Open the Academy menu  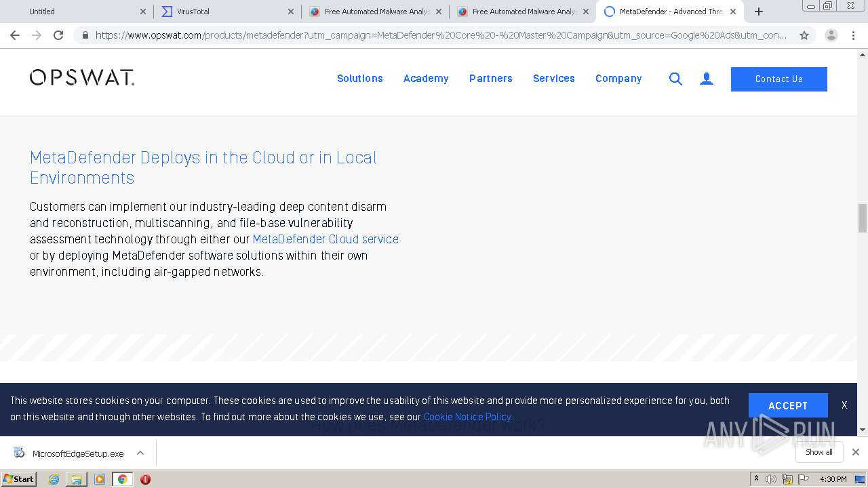click(426, 79)
